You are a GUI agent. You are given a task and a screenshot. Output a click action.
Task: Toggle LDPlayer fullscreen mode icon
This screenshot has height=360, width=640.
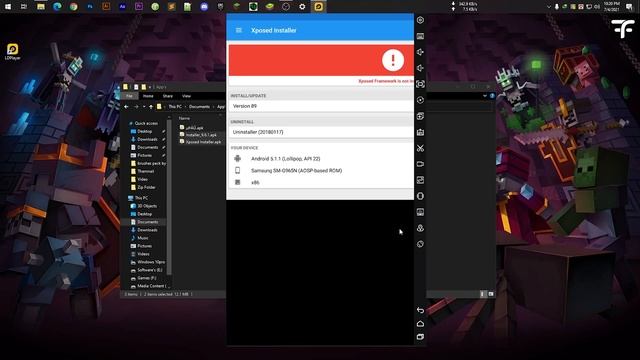pos(420,84)
